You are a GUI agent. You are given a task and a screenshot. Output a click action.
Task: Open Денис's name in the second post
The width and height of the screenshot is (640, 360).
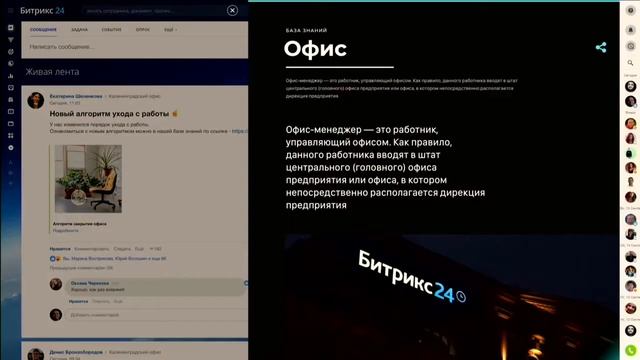coord(76,352)
